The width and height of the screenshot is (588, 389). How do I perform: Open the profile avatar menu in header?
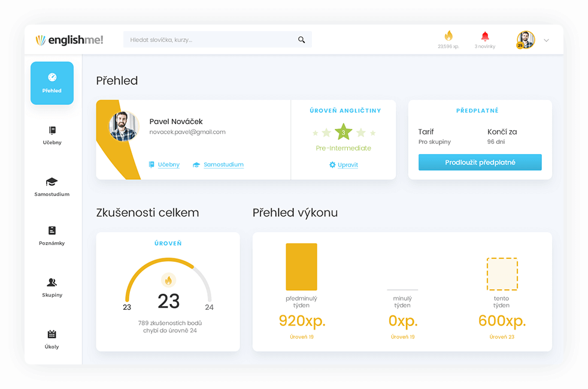(525, 40)
